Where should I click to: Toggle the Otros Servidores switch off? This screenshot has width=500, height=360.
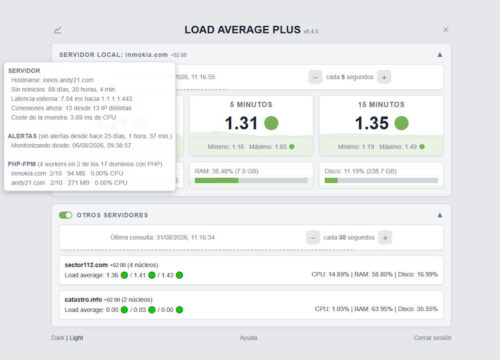pos(66,215)
